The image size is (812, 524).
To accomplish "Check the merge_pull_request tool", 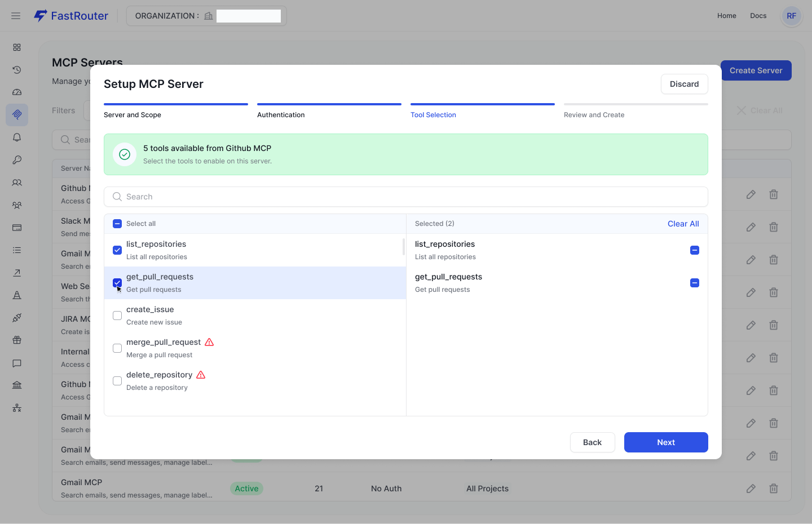I will pos(117,348).
